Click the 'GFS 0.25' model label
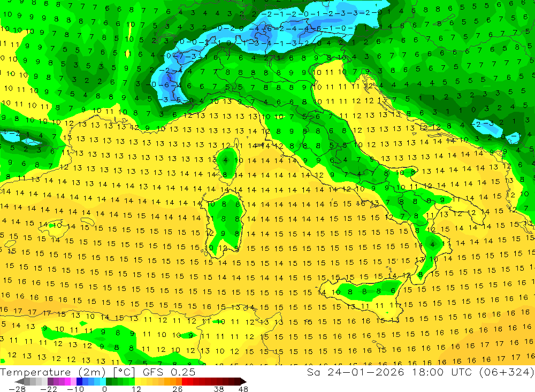 pyautogui.click(x=169, y=372)
